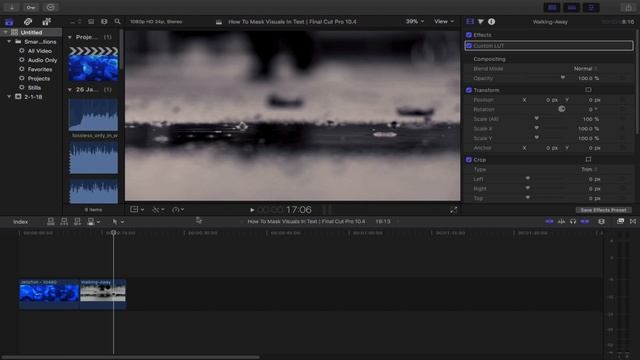Screen dimensions: 640x360
Task: Show the Libraries sidebar icon
Action: pyautogui.click(x=9, y=22)
